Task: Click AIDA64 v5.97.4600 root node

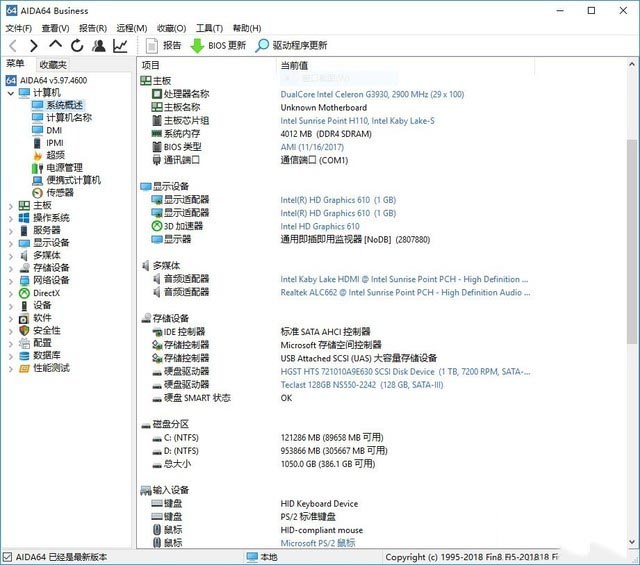Action: (46, 80)
